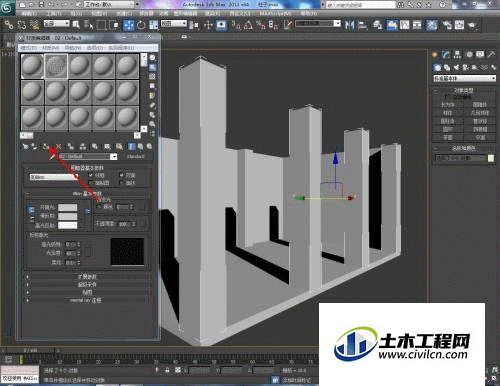
Task: Click Go to Parent in Material Editor
Action: (141, 146)
